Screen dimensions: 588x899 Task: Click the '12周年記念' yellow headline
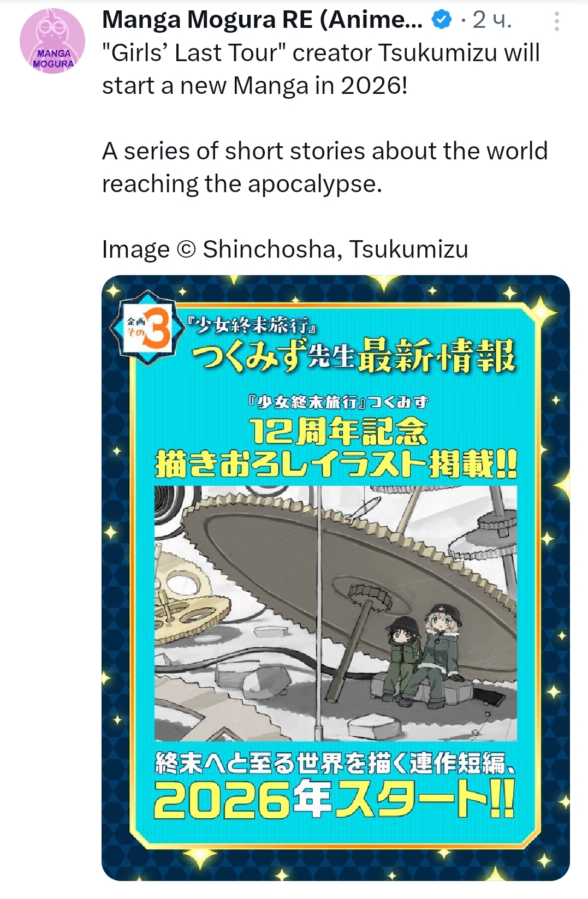click(x=337, y=432)
